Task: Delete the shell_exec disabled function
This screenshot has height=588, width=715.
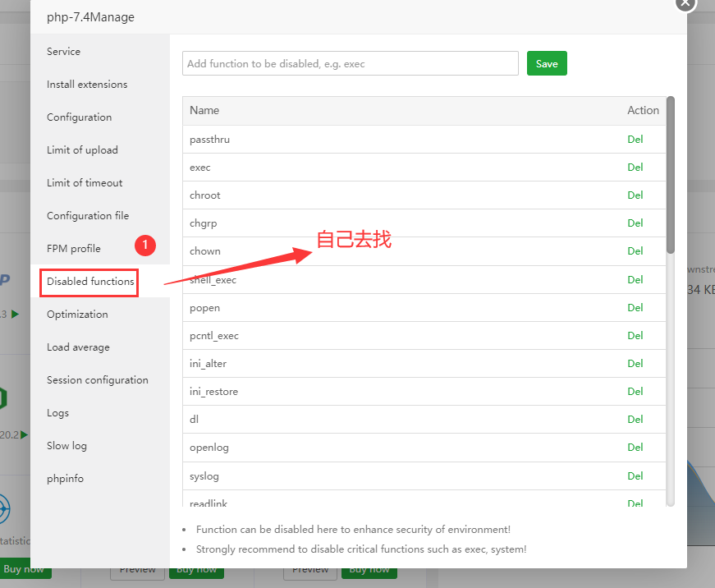Action: 635,279
